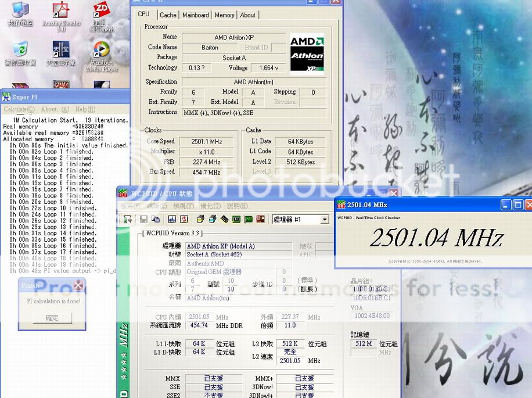Click the green board icon in WCPUID toolbar
This screenshot has height=398, width=532.
(249, 219)
